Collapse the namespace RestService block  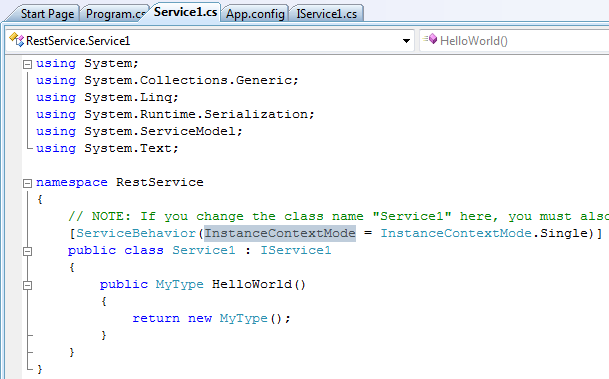27,183
